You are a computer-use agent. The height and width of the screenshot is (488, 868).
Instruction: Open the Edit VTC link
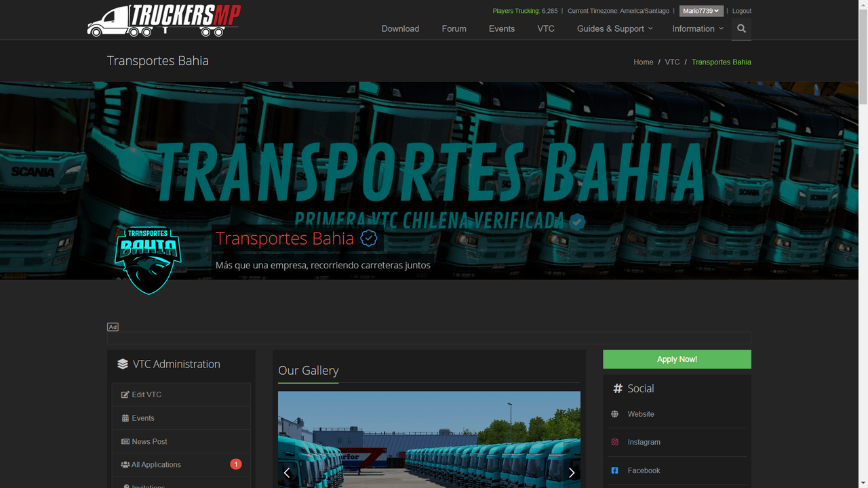[181, 394]
